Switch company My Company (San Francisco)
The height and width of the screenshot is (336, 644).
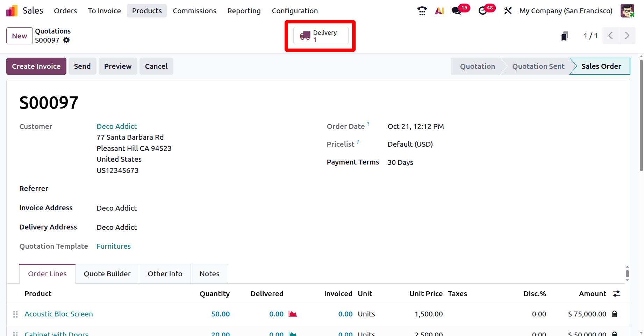pos(566,11)
